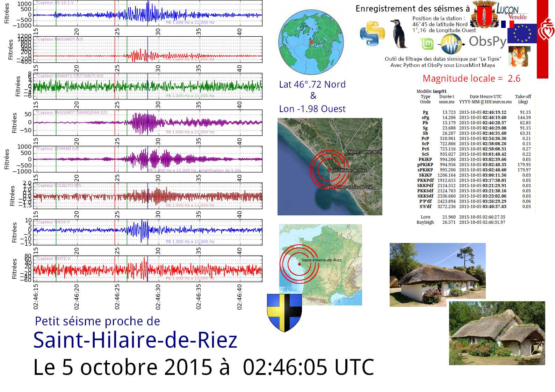555x392 pixels.
Task: Select the lower thatched cottage photo
Action: tap(497, 333)
